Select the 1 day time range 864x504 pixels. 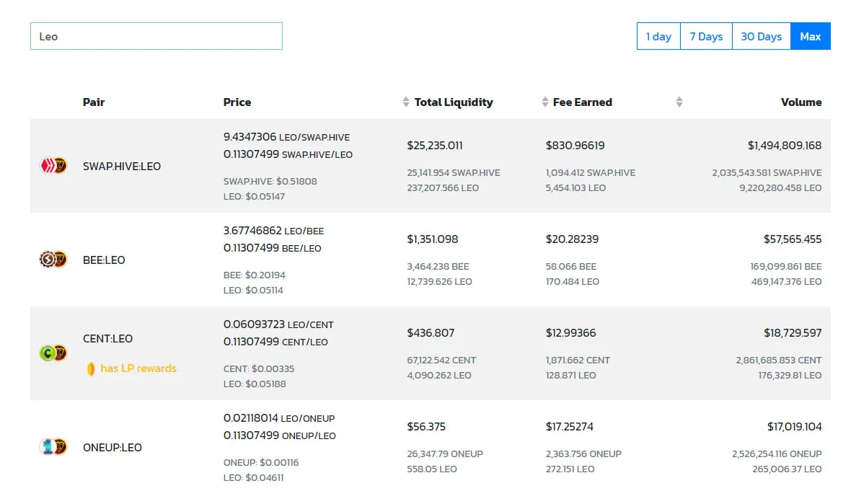pyautogui.click(x=658, y=36)
